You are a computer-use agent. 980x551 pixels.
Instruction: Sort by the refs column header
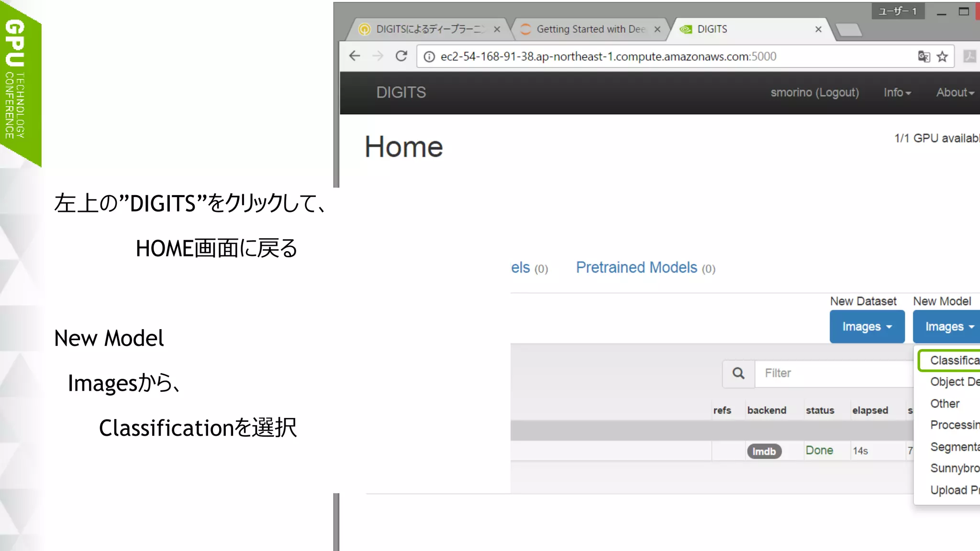[722, 410]
